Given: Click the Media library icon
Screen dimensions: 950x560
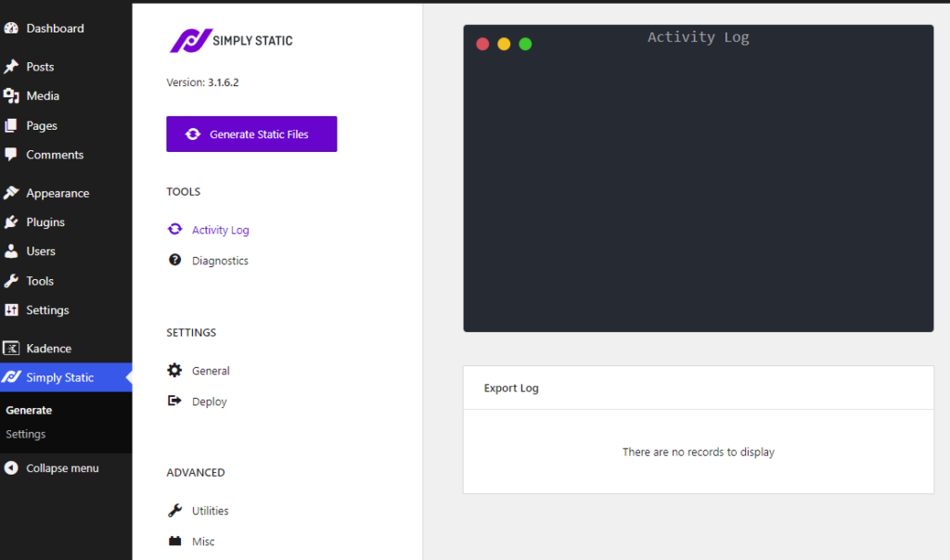Looking at the screenshot, I should 11,95.
